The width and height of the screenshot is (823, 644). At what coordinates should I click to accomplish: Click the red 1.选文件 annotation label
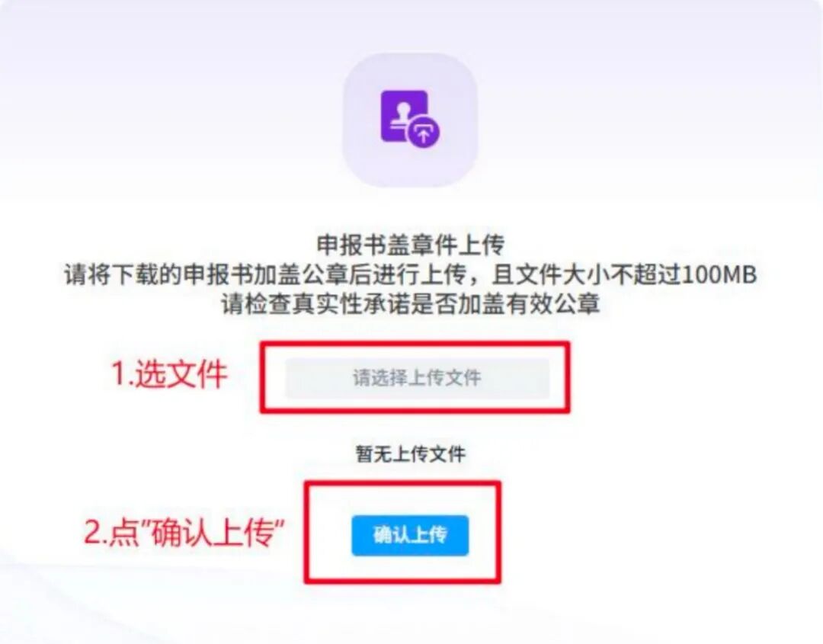[x=169, y=374]
